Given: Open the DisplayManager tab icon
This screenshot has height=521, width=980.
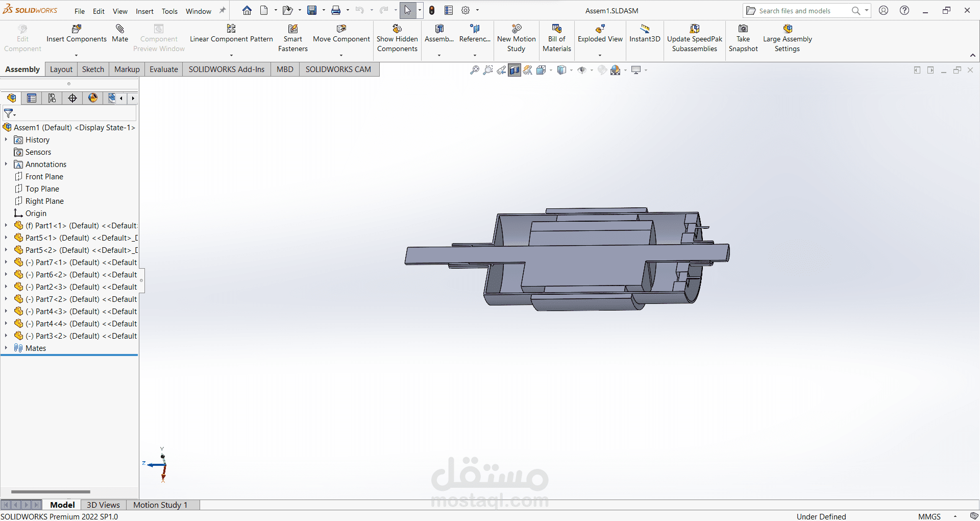Looking at the screenshot, I should (x=93, y=98).
